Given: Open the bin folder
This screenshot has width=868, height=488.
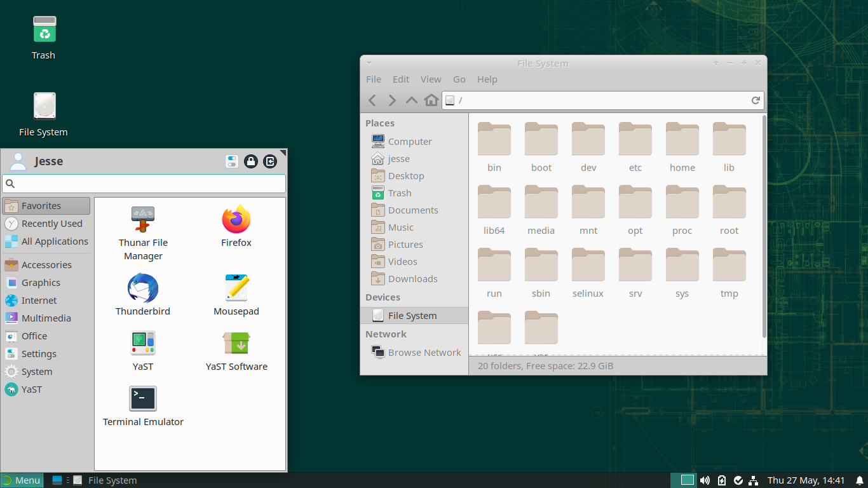Looking at the screenshot, I should (x=494, y=147).
